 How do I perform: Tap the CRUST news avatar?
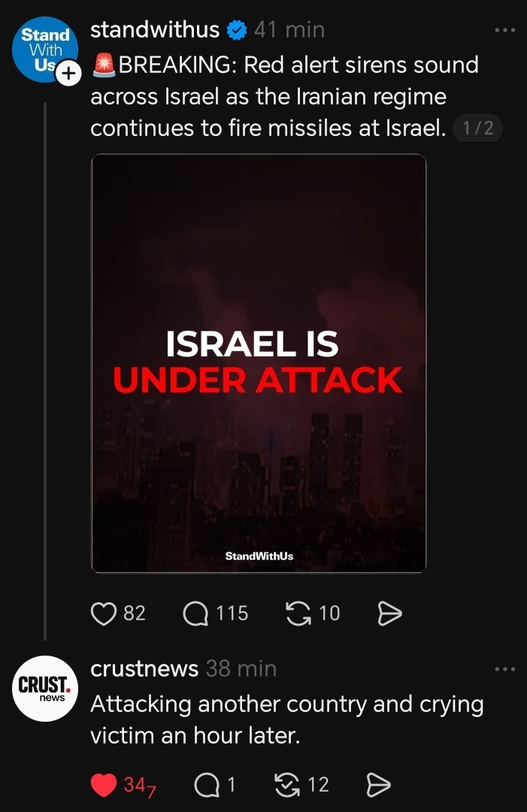[45, 688]
